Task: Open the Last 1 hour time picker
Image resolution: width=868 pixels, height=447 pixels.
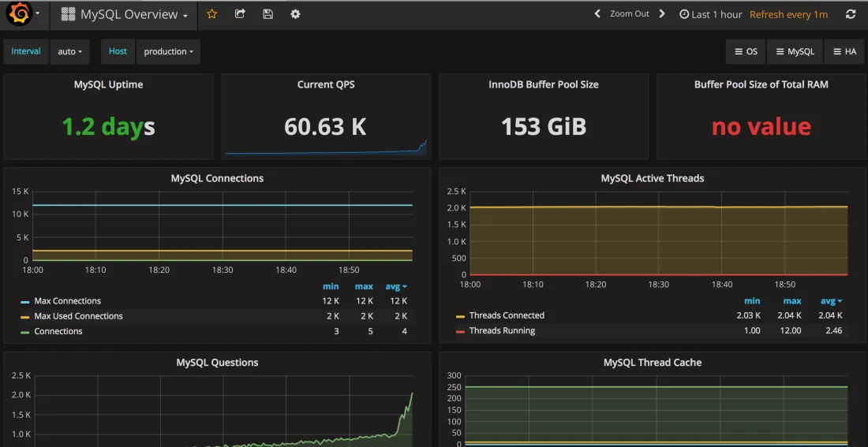Action: tap(711, 14)
